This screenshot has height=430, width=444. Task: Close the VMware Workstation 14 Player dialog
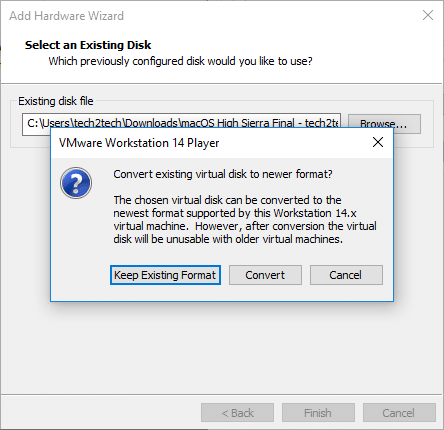pyautogui.click(x=378, y=142)
